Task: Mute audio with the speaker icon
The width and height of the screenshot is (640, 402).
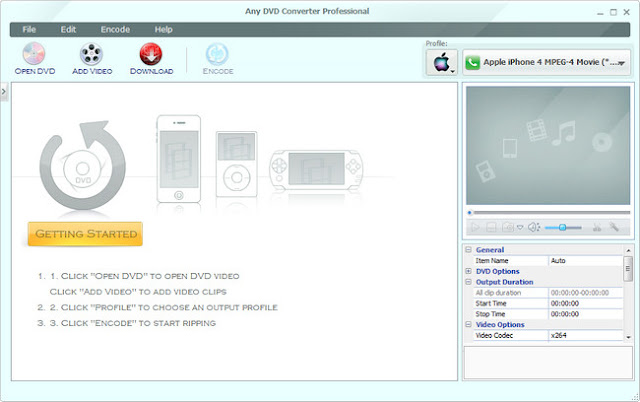Action: (x=534, y=227)
